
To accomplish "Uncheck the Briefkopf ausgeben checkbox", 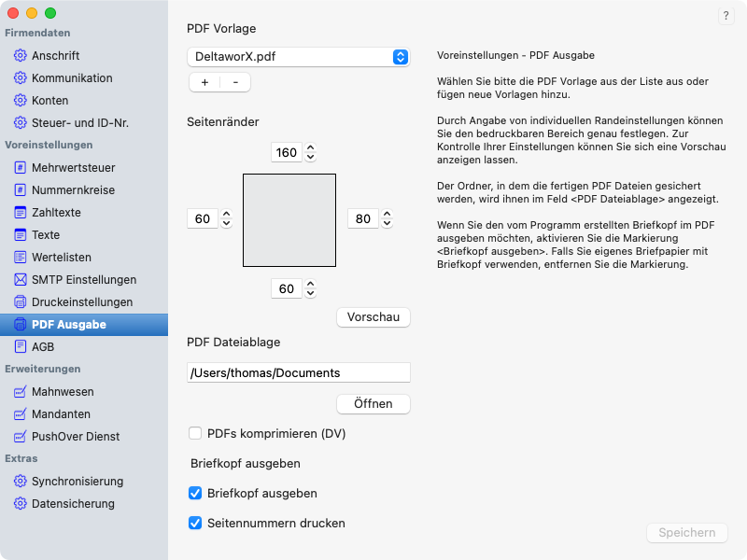I will tap(195, 493).
